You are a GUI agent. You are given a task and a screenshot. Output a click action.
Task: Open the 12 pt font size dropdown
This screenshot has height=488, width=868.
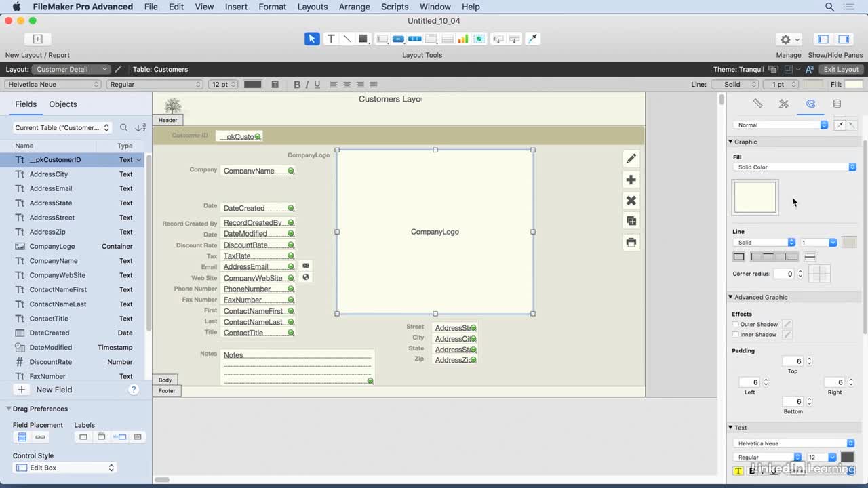pos(223,85)
